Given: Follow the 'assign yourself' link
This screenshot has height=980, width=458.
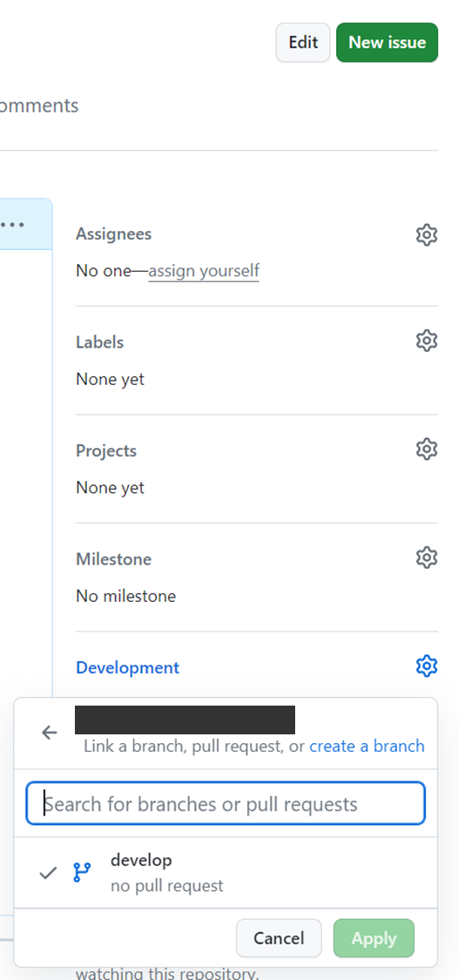Looking at the screenshot, I should point(204,271).
